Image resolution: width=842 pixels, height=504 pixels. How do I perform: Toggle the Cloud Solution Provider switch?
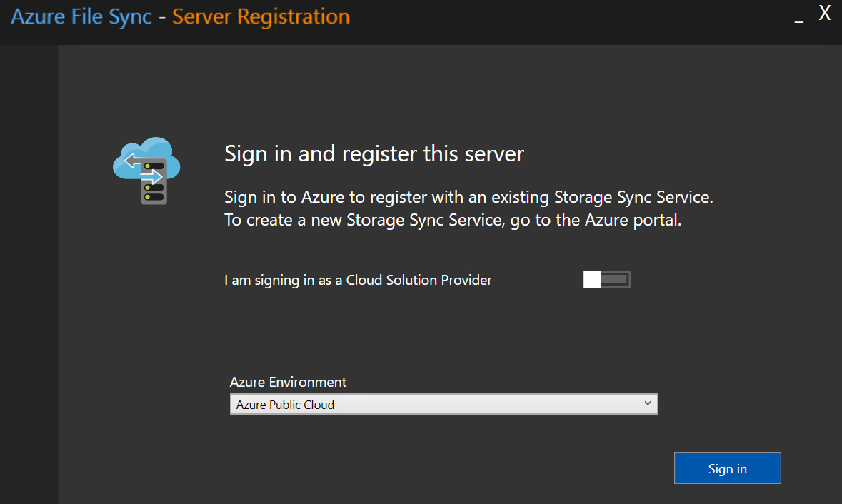point(607,279)
